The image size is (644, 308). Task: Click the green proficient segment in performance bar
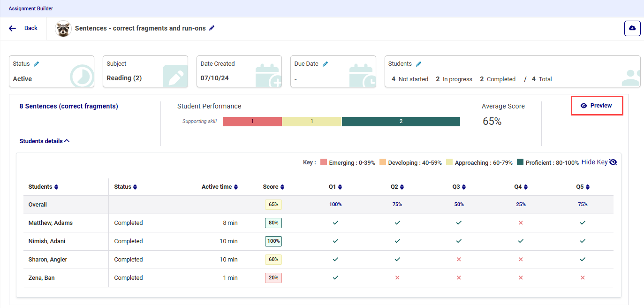[x=401, y=122]
